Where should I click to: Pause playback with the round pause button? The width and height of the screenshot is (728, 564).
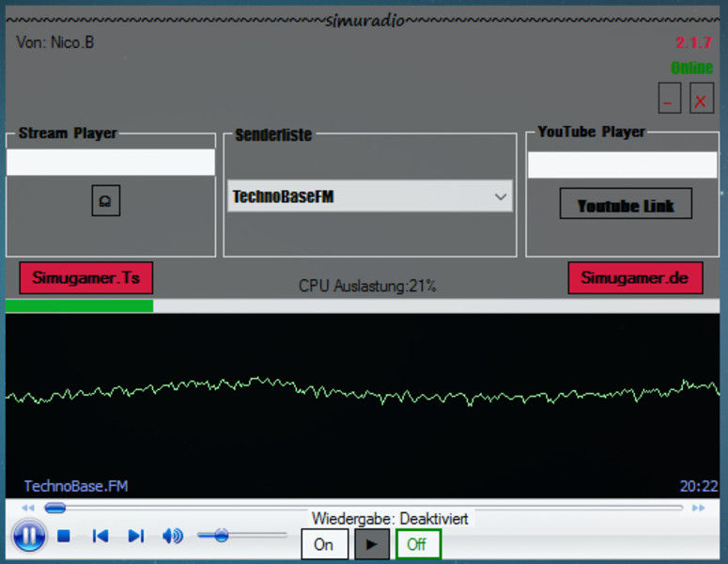[x=29, y=536]
